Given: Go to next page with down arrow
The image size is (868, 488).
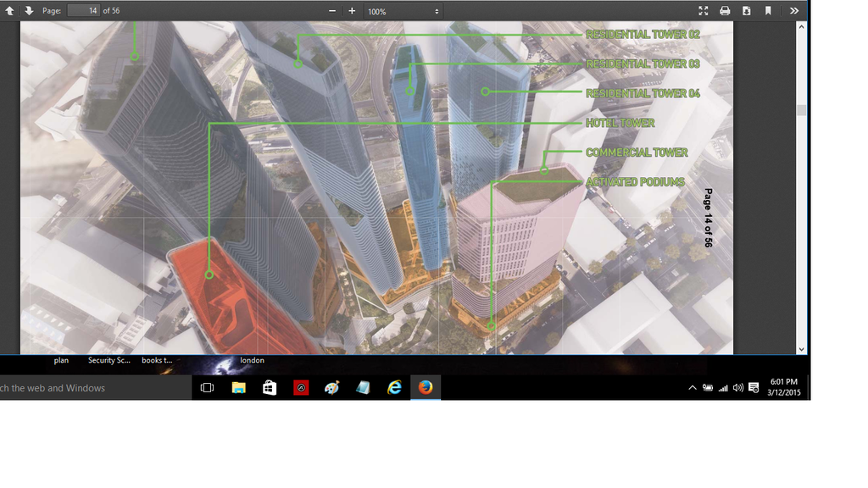Looking at the screenshot, I should (x=29, y=11).
